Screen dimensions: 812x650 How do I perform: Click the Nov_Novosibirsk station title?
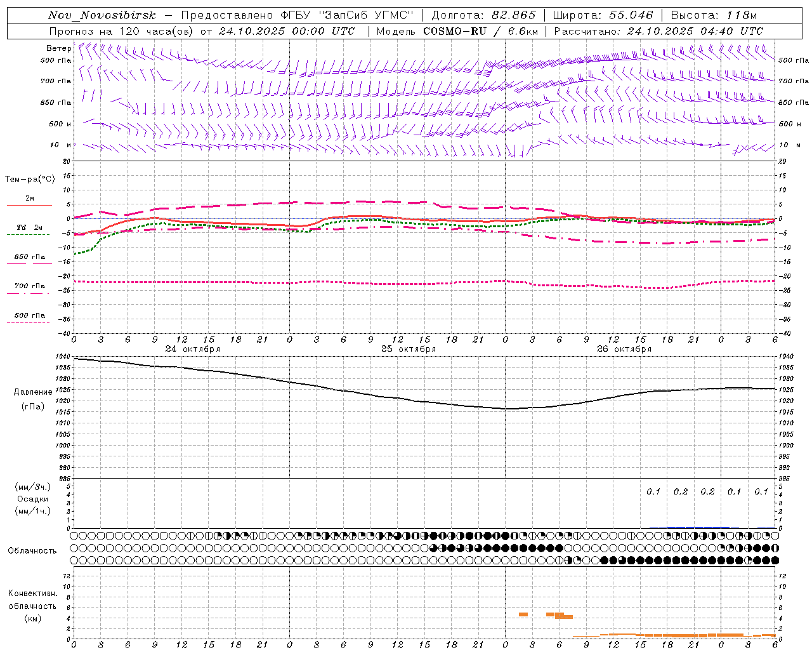click(102, 15)
